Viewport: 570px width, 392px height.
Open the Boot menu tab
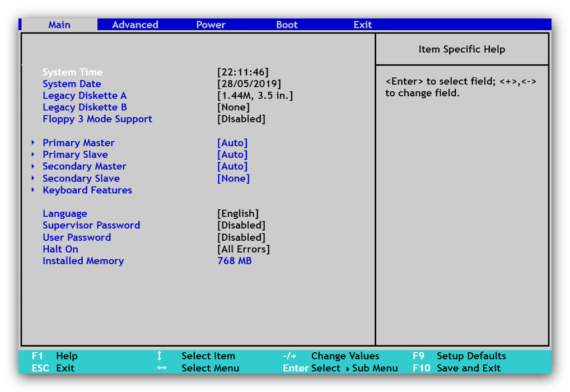(x=287, y=25)
